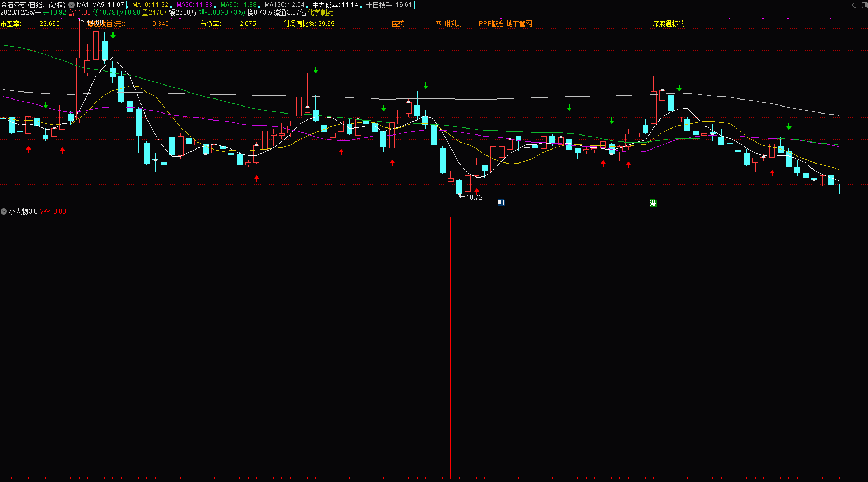The height and width of the screenshot is (482, 868).
Task: Open the 深股通标的 link
Action: point(669,24)
